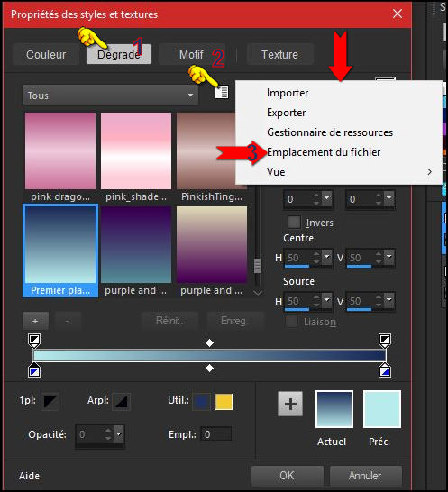
Task: Open the Opacité value dropdown arrow
Action: click(x=119, y=434)
